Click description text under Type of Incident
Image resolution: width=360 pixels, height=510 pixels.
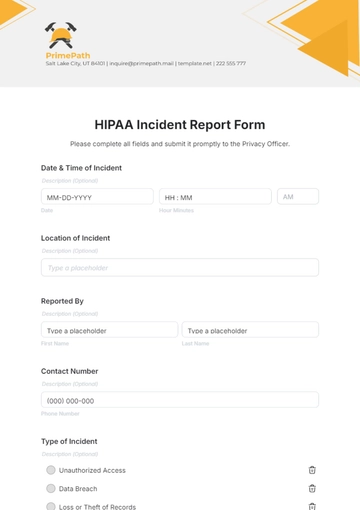click(x=70, y=454)
